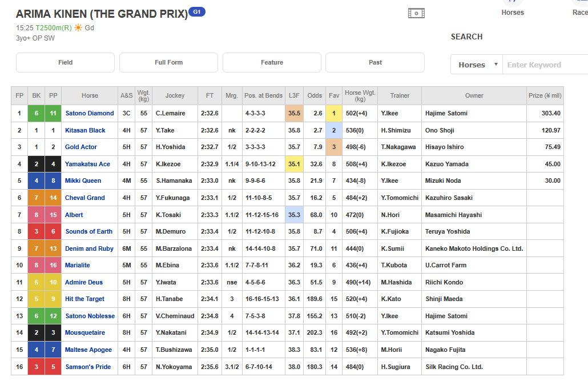Click the G1 grade badge
The width and height of the screenshot is (588, 385).
pos(197,11)
